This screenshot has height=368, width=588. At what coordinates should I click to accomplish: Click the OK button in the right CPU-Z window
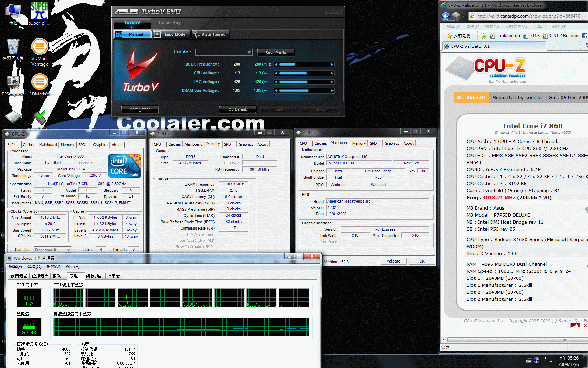point(422,261)
